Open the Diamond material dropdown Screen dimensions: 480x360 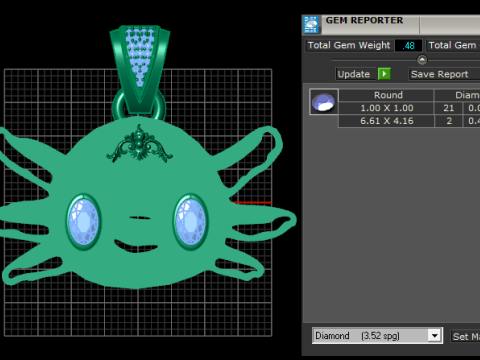click(435, 336)
